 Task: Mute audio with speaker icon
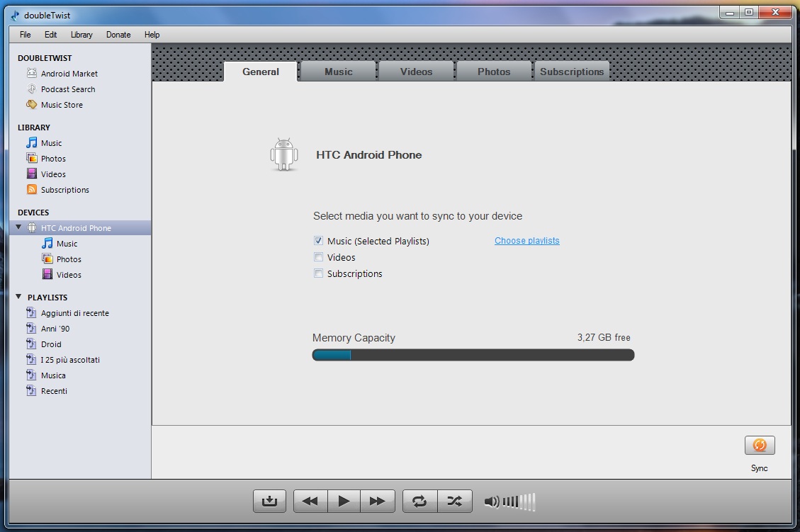point(491,502)
